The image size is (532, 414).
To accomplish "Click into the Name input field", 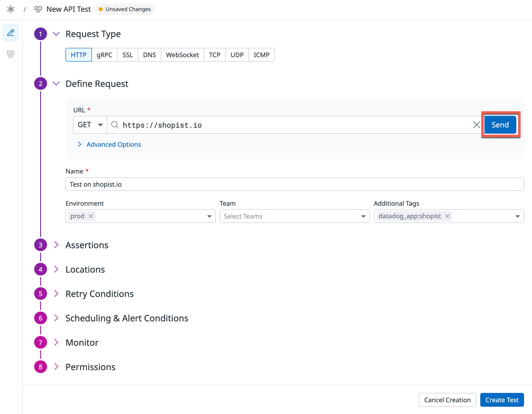I will [294, 184].
